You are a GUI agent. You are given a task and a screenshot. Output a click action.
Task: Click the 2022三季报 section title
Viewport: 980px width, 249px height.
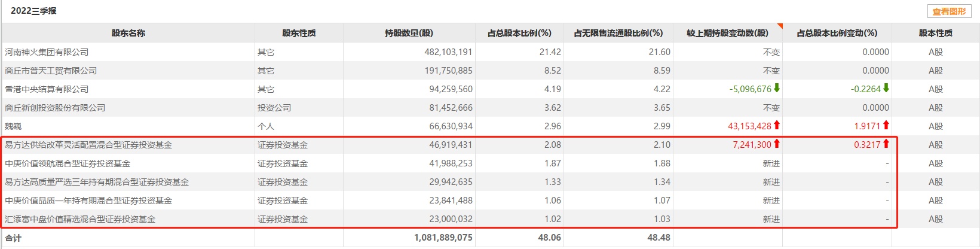click(x=33, y=11)
